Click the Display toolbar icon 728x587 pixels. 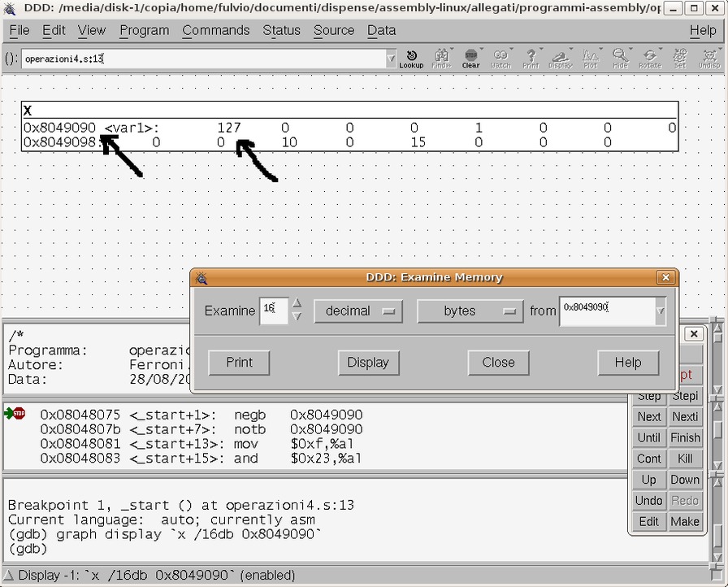561,59
